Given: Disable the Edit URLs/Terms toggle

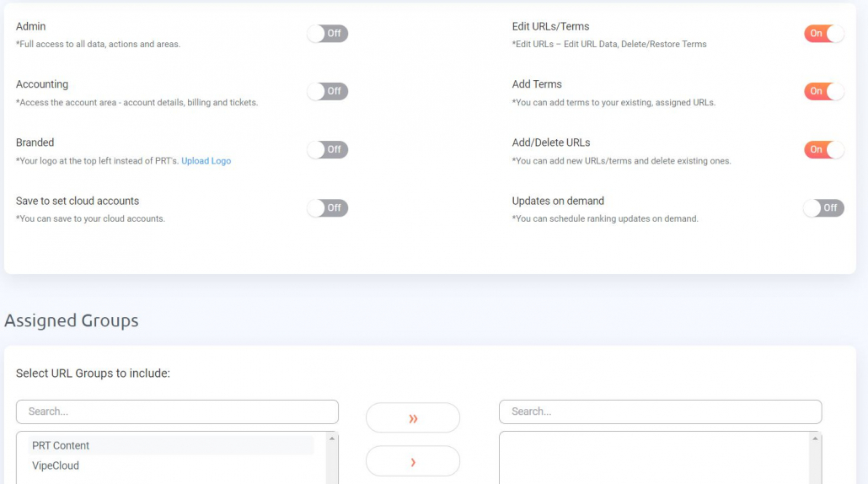Looking at the screenshot, I should (823, 33).
